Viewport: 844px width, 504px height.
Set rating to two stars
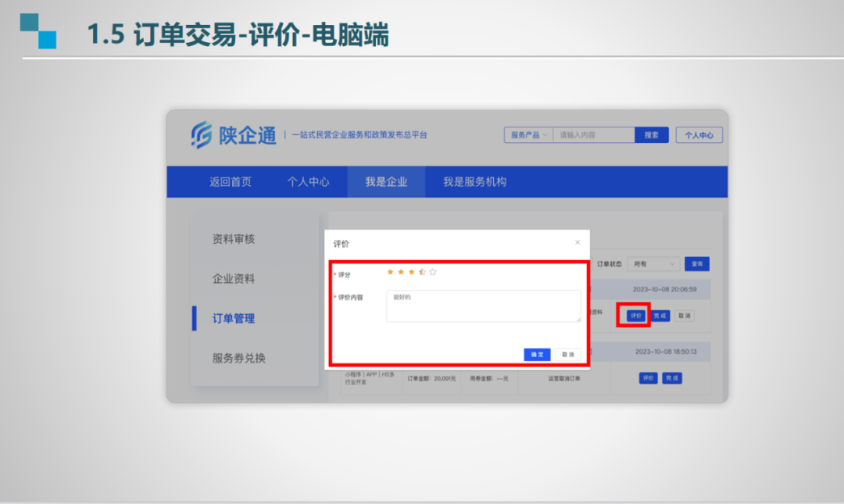click(x=401, y=272)
